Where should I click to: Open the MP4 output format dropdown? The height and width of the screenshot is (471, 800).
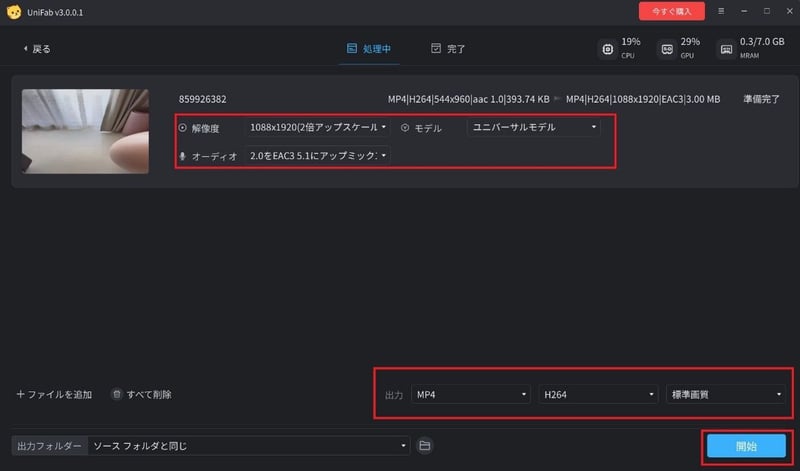pos(470,394)
